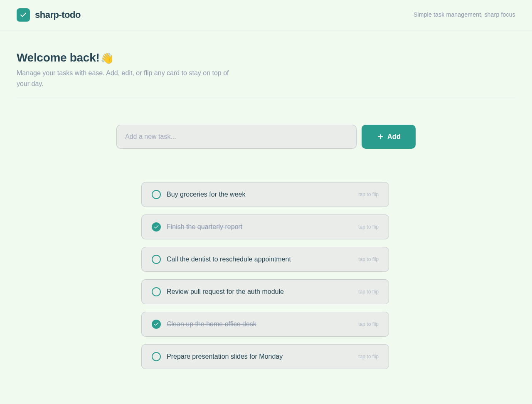Click the waving hand emoji

107,58
